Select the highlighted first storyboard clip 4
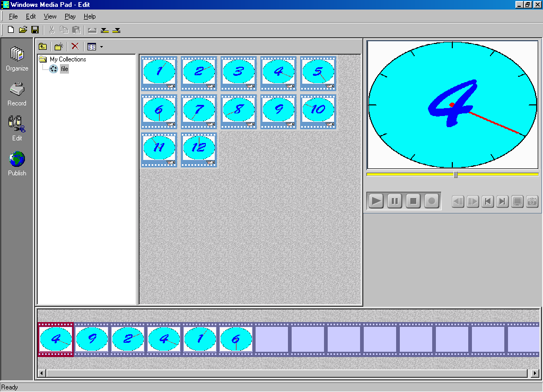This screenshot has width=543, height=392. [x=56, y=340]
